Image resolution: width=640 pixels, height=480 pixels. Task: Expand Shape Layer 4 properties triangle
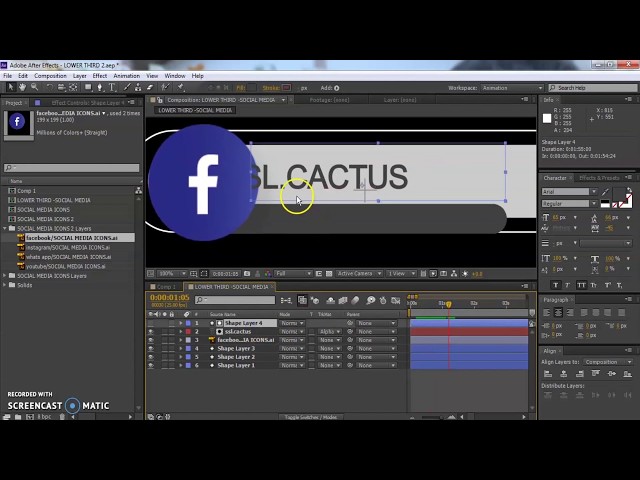pos(181,323)
